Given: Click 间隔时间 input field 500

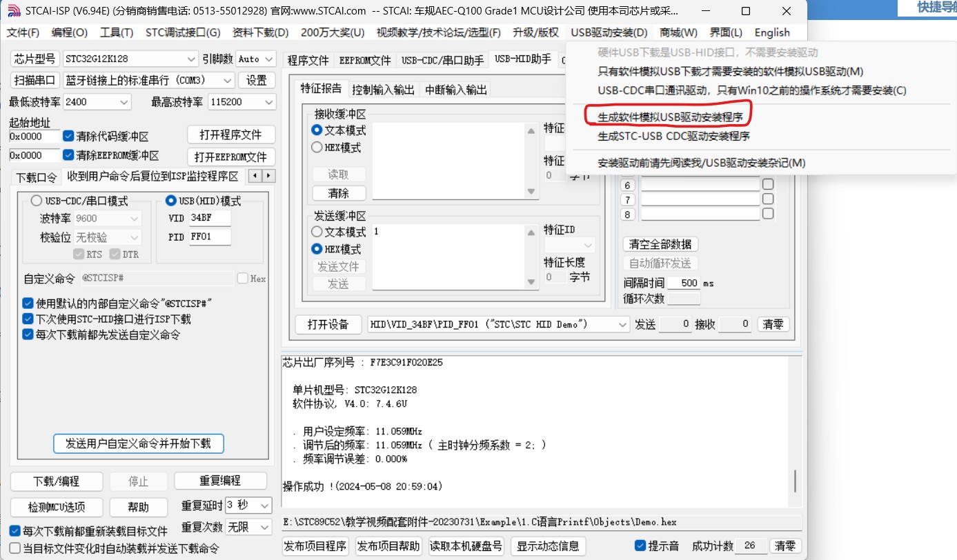Looking at the screenshot, I should coord(684,283).
